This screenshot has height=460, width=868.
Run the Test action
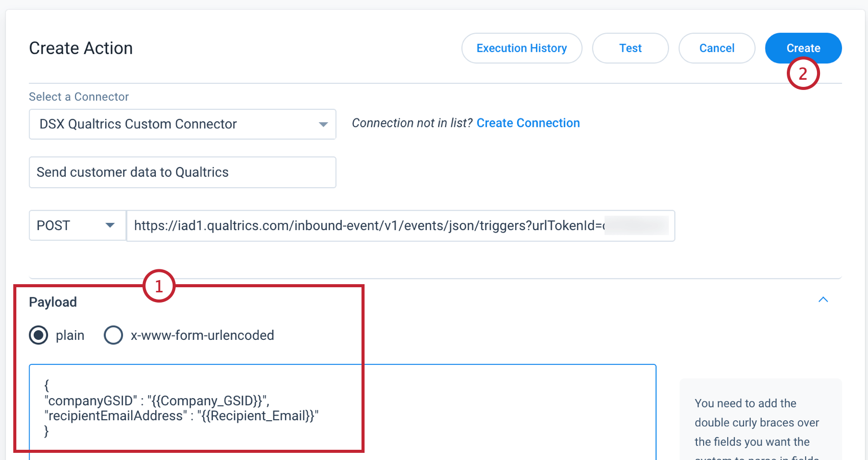point(630,48)
